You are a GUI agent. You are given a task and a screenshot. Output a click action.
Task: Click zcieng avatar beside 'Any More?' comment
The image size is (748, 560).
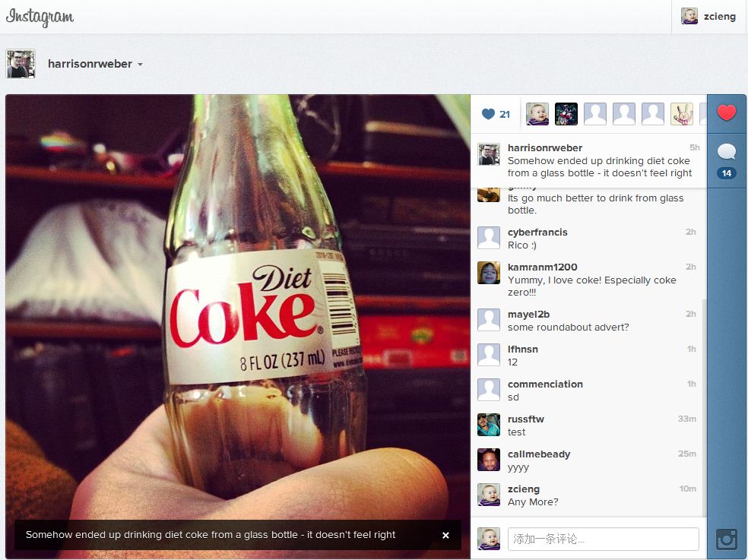489,495
